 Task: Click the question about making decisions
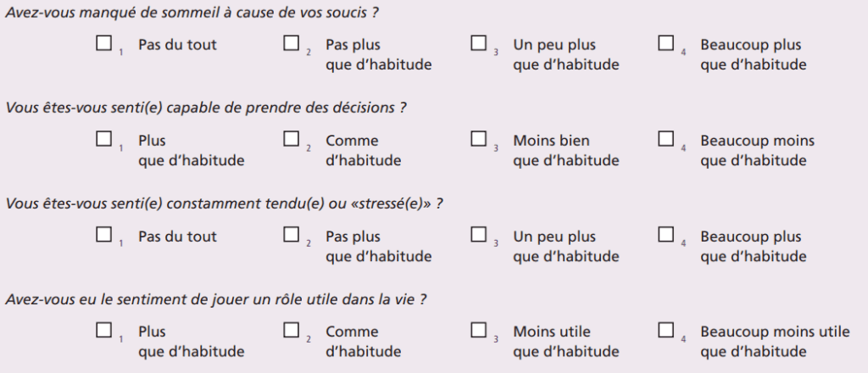point(206,108)
